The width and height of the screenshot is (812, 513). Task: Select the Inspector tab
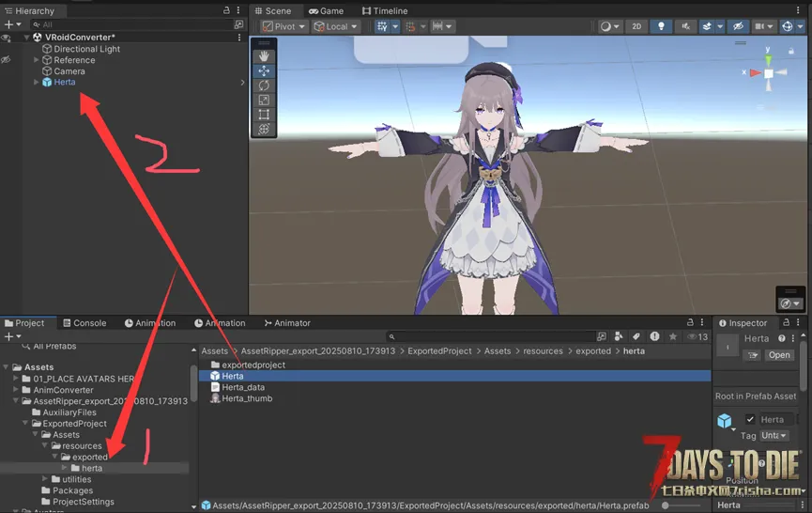point(743,323)
